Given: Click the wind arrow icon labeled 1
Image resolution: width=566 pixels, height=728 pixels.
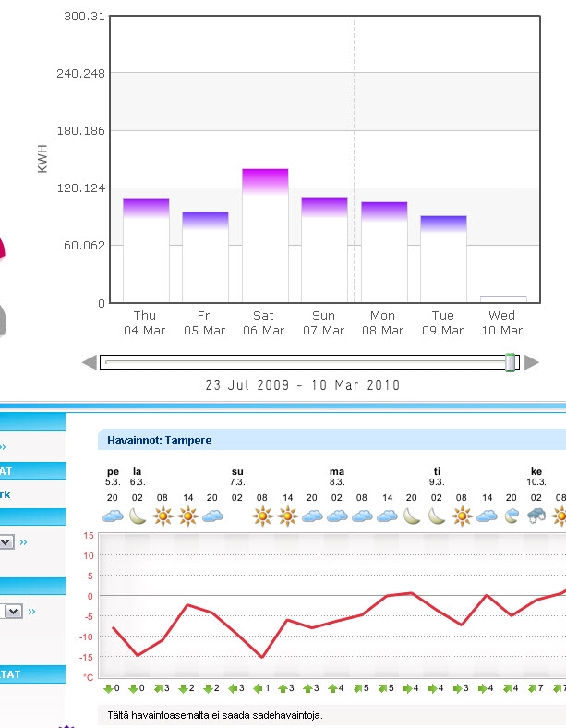Looking at the screenshot, I should point(262,688).
